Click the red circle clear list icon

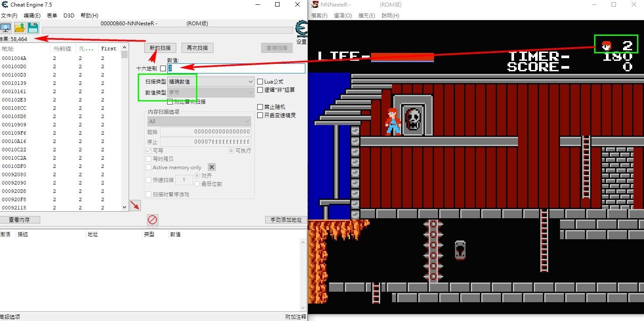tap(152, 220)
